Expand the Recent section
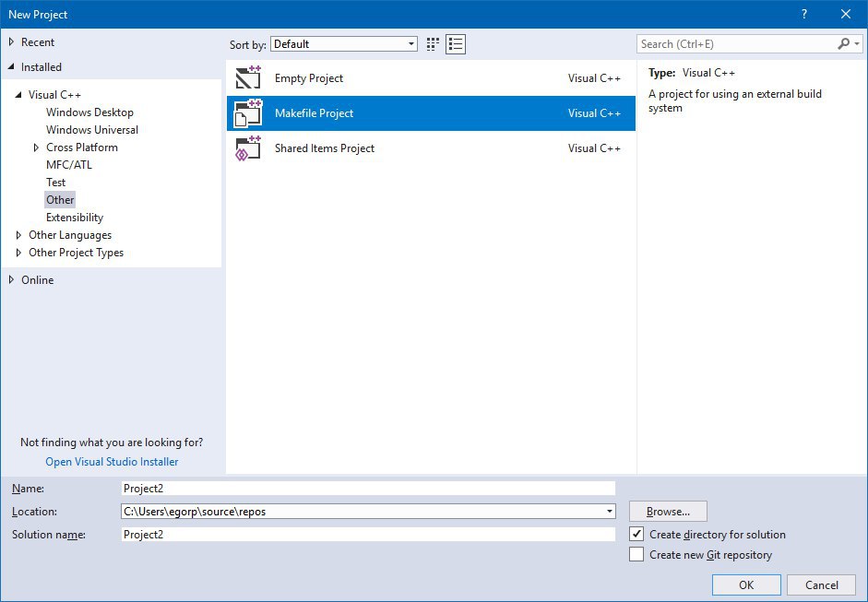868x602 pixels. coord(11,42)
